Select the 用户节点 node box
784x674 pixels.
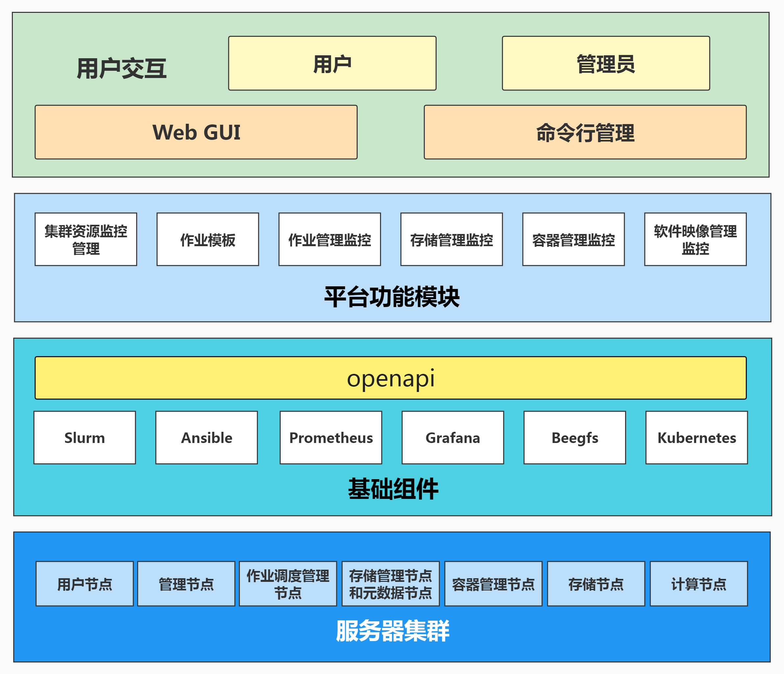click(x=85, y=583)
